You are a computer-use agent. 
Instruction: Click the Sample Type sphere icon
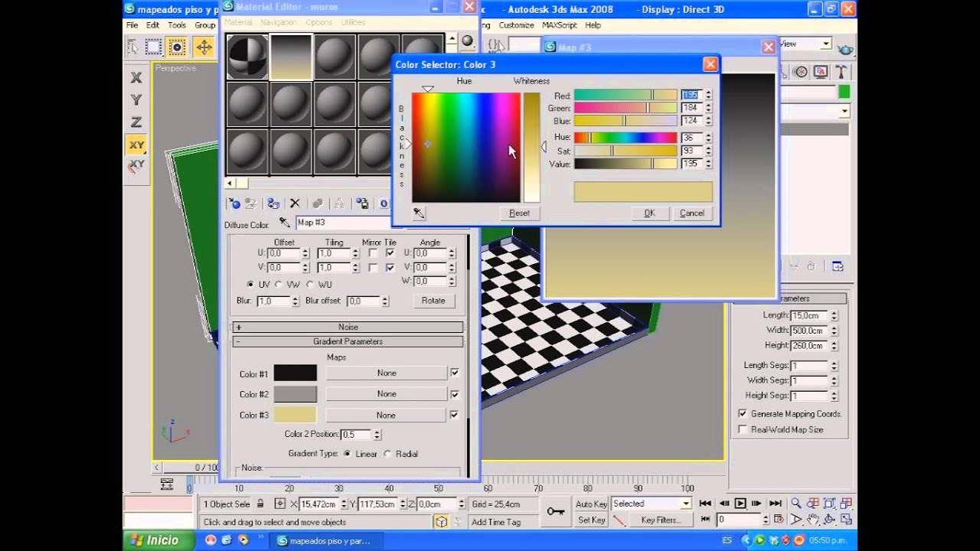pos(467,41)
